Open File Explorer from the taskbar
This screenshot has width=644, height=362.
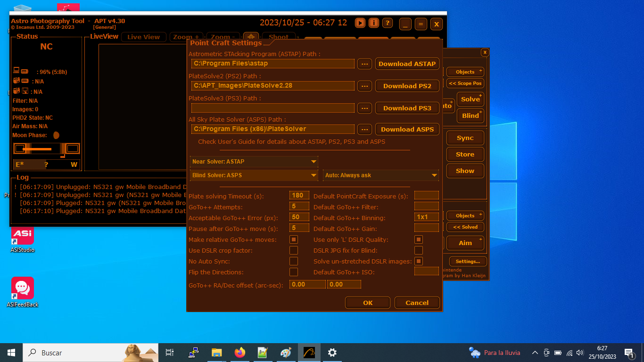click(216, 353)
